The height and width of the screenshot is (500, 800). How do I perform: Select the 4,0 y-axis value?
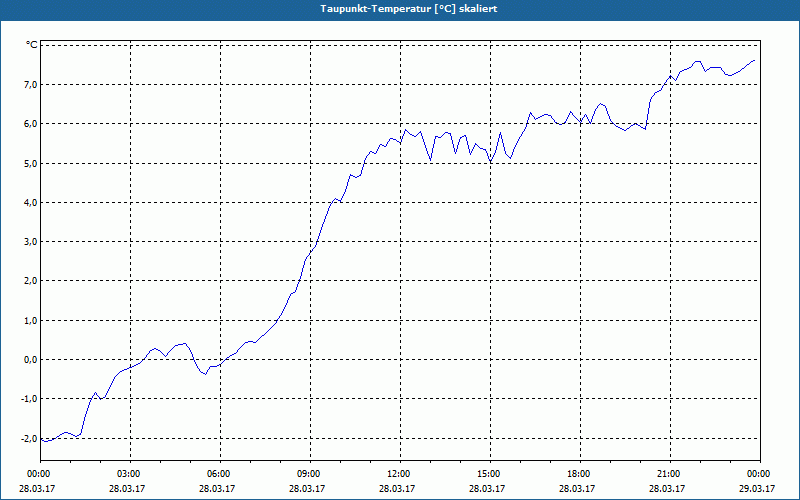pyautogui.click(x=30, y=203)
